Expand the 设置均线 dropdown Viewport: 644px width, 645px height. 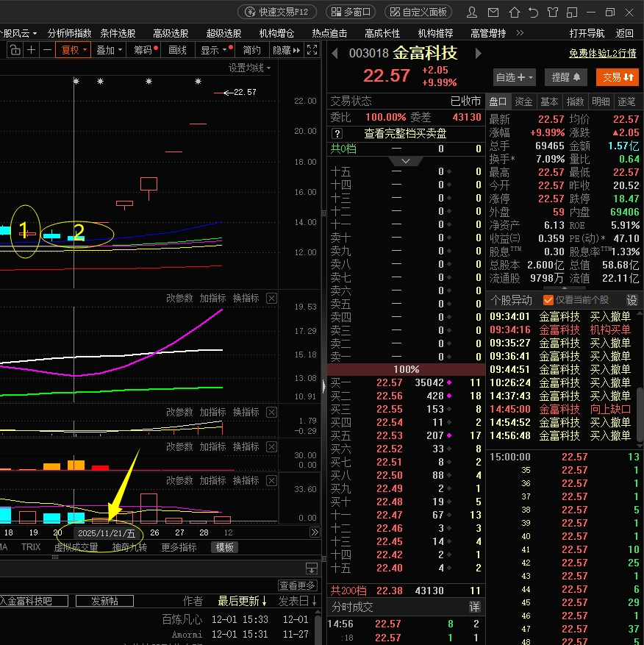pos(250,68)
